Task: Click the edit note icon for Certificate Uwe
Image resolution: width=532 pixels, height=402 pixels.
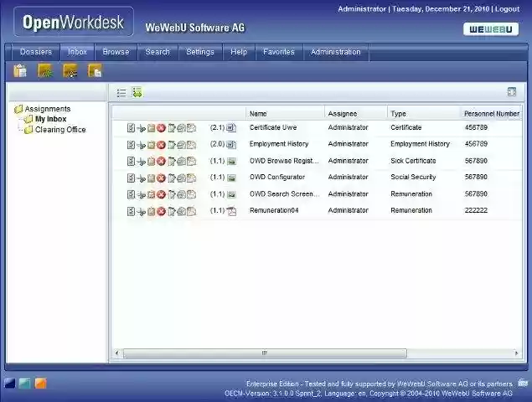Action: (x=172, y=128)
